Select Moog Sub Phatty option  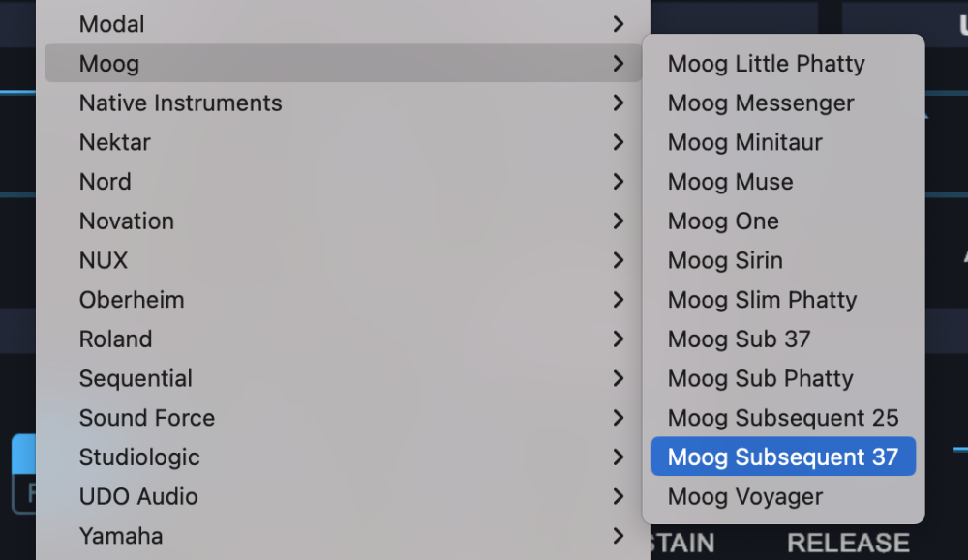tap(760, 378)
